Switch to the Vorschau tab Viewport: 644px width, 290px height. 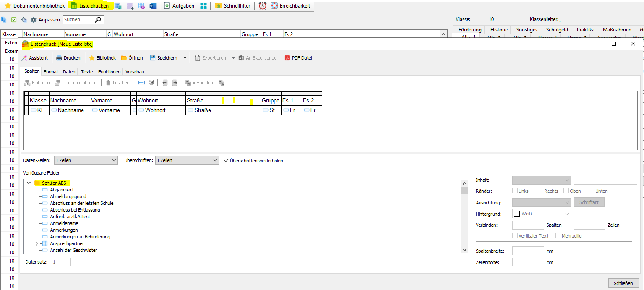pos(135,72)
